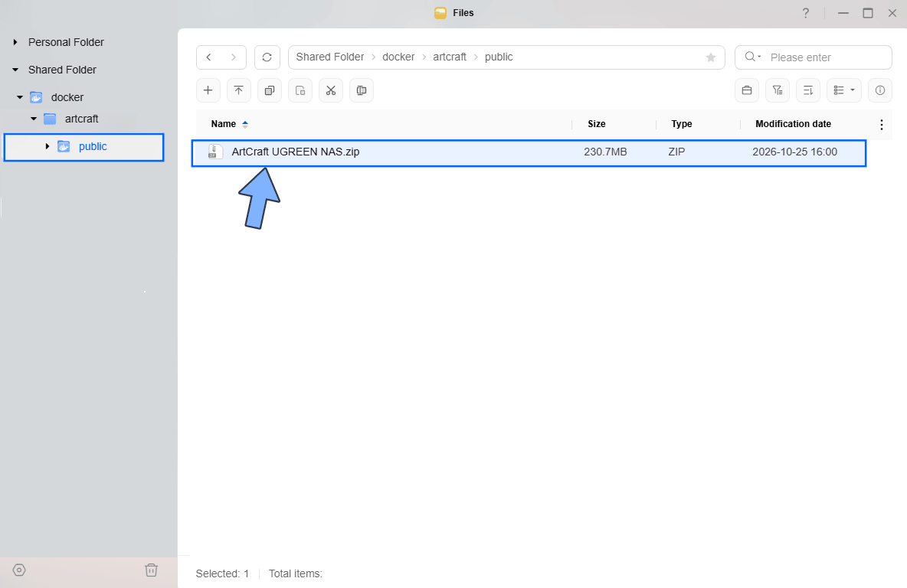Select the docker folder in sidebar
The width and height of the screenshot is (907, 588).
(67, 97)
